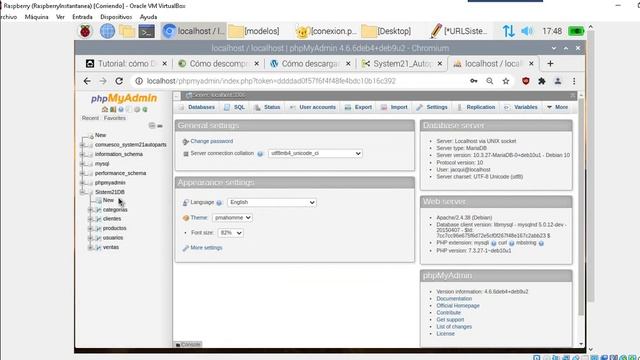
Task: Click help icon next to curl extension
Action: coord(511,243)
